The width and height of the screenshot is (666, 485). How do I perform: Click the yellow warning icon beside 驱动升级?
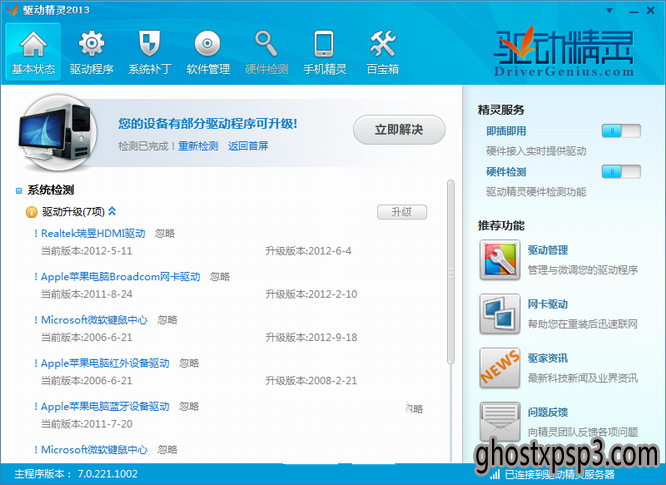[x=32, y=211]
